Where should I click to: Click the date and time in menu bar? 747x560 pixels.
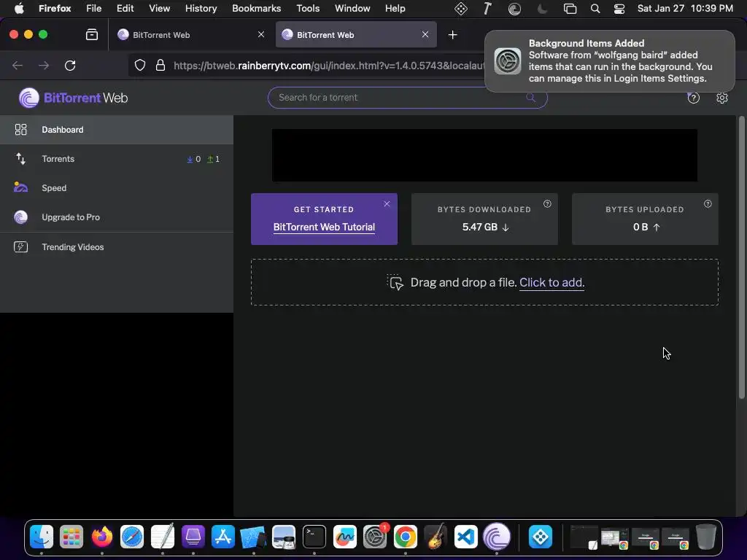685,9
